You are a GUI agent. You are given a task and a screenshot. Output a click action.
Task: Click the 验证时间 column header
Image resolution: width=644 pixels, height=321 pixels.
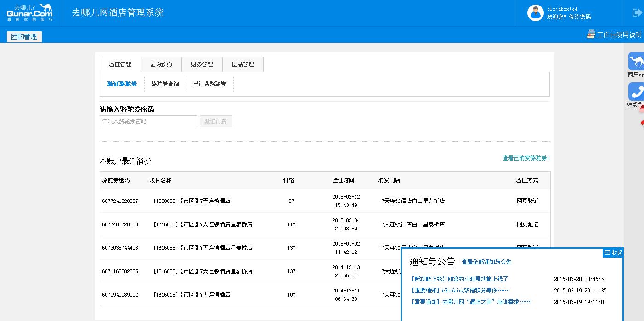[x=343, y=180]
